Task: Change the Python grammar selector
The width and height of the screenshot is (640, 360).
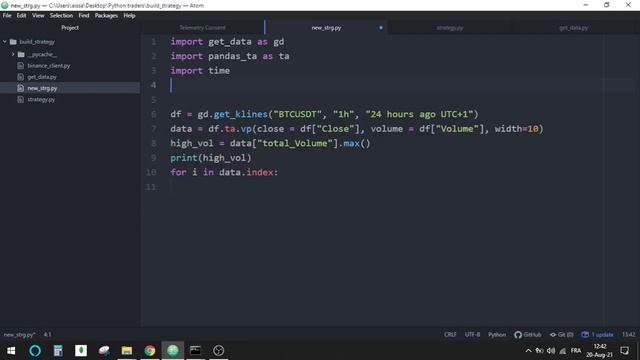Action: tap(497, 335)
